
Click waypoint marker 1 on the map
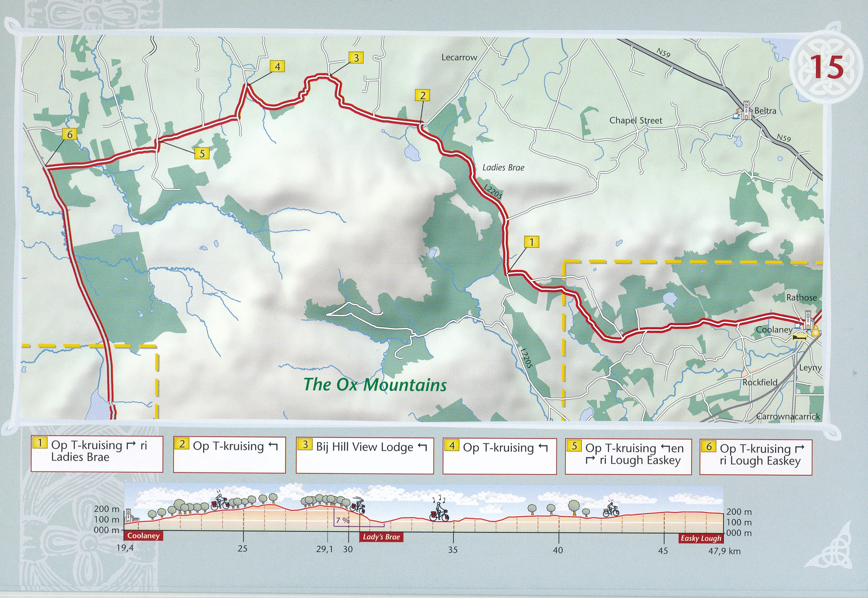pos(531,242)
